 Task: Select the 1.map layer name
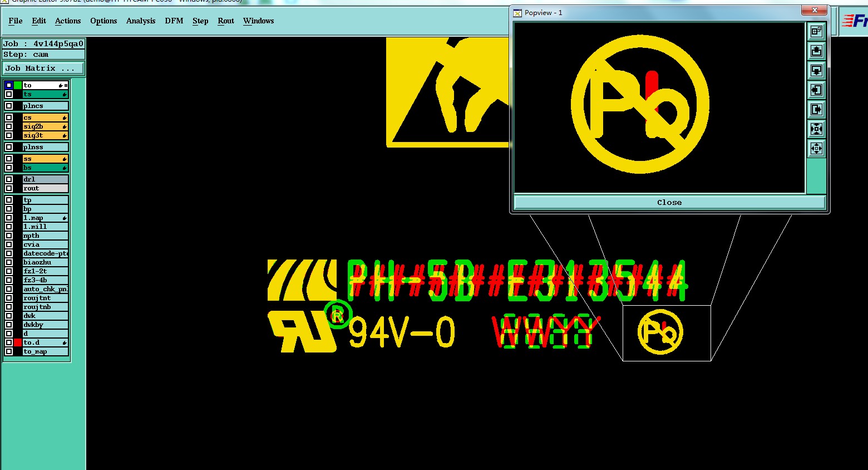click(x=45, y=218)
